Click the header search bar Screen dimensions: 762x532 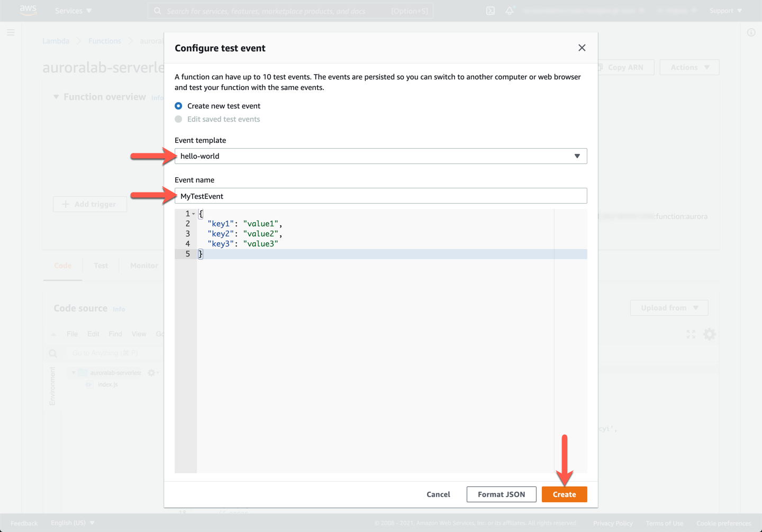pyautogui.click(x=290, y=11)
